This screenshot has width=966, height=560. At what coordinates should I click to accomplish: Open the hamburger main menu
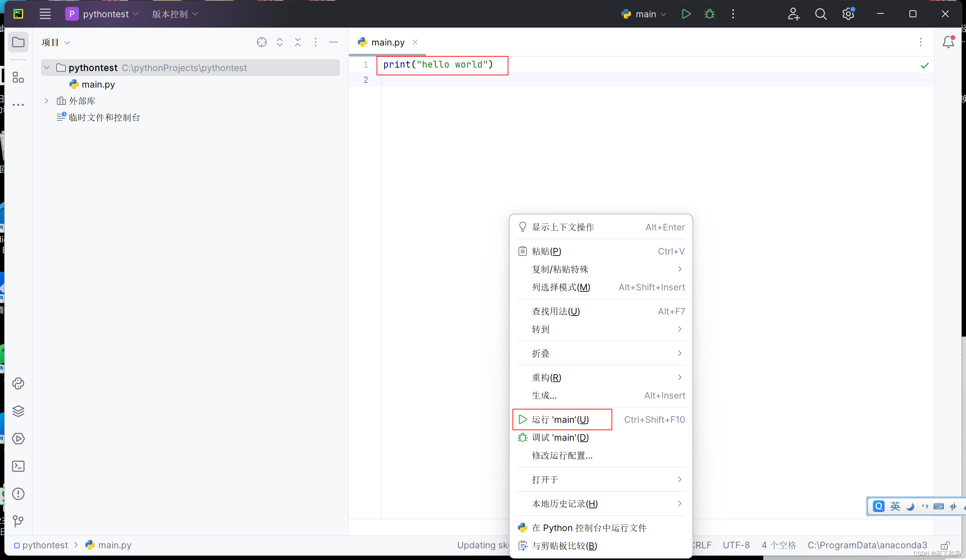(45, 14)
